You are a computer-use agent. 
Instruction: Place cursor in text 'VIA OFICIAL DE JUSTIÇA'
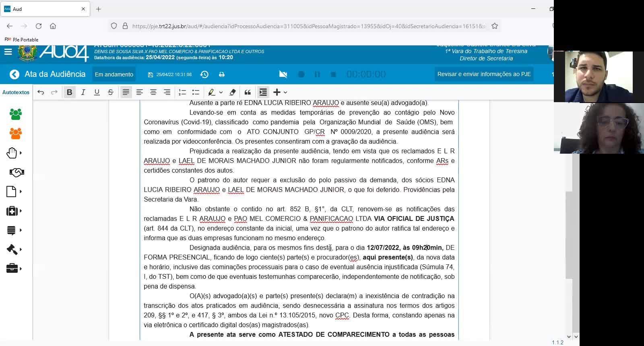pyautogui.click(x=414, y=218)
